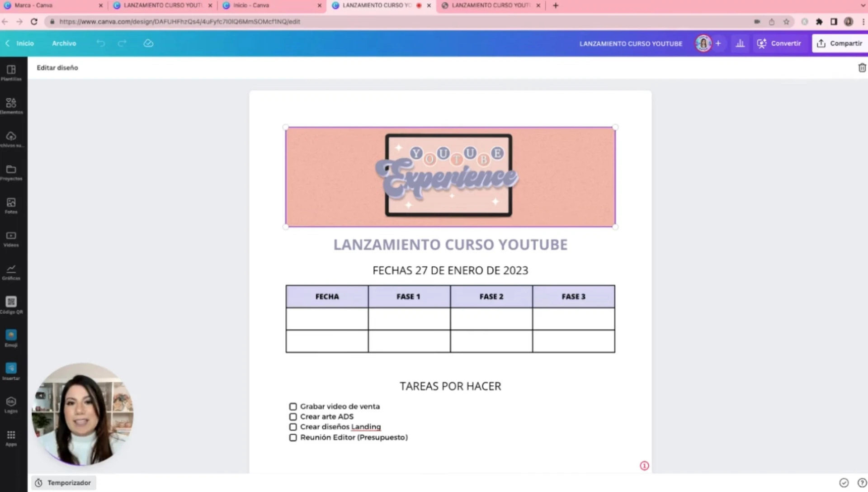The height and width of the screenshot is (492, 868).
Task: Open the Fotos panel
Action: pyautogui.click(x=11, y=206)
